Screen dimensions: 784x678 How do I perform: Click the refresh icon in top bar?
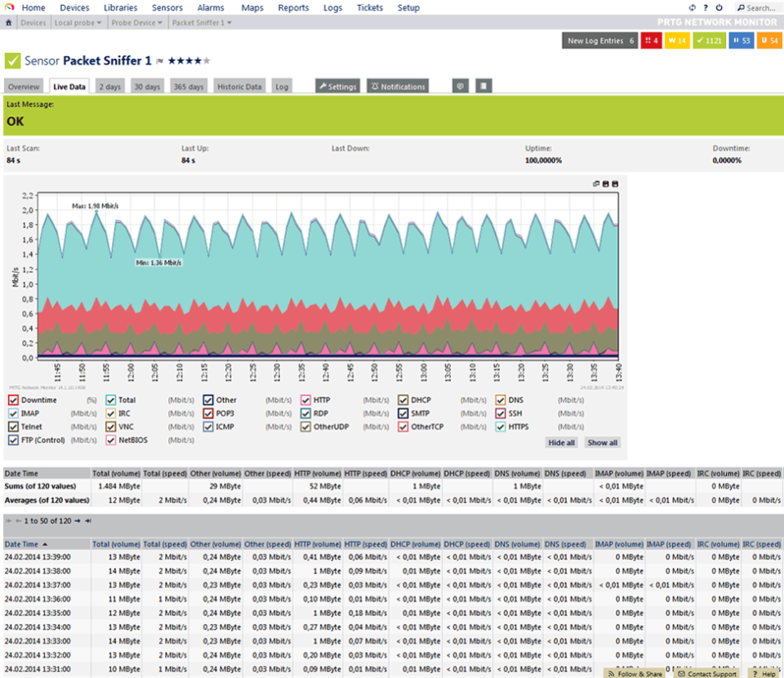tap(693, 7)
